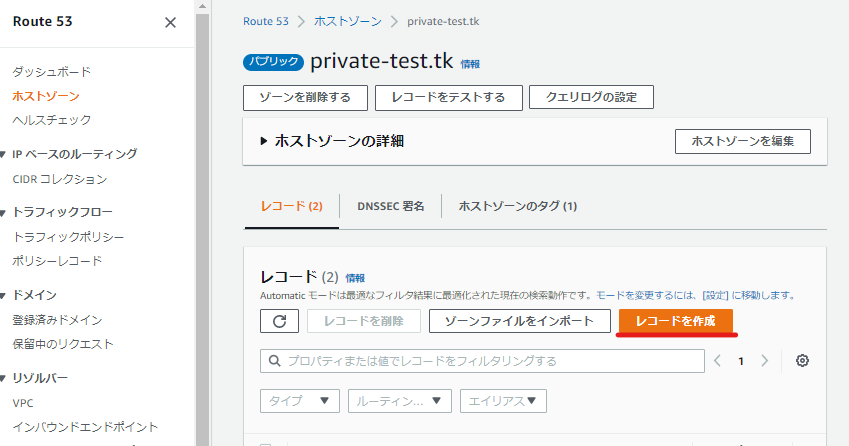Open the タイプ filter dropdown
Image resolution: width=849 pixels, height=446 pixels.
click(x=299, y=401)
